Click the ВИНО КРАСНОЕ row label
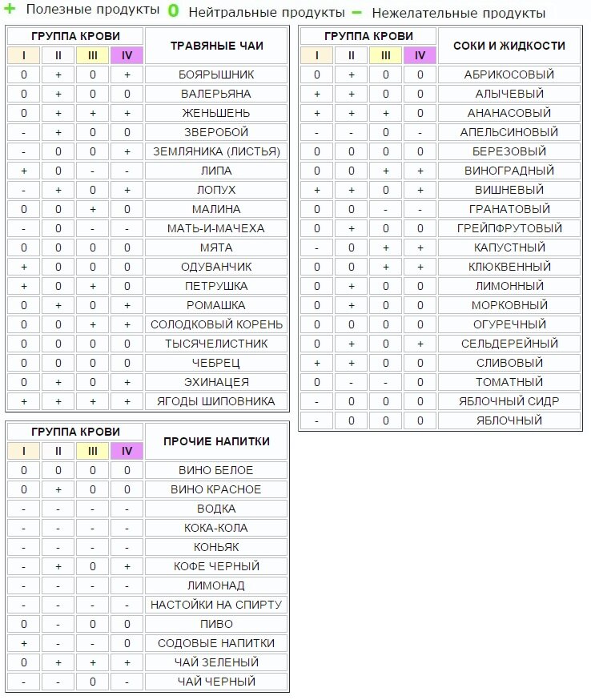The width and height of the screenshot is (591, 700). pyautogui.click(x=216, y=489)
